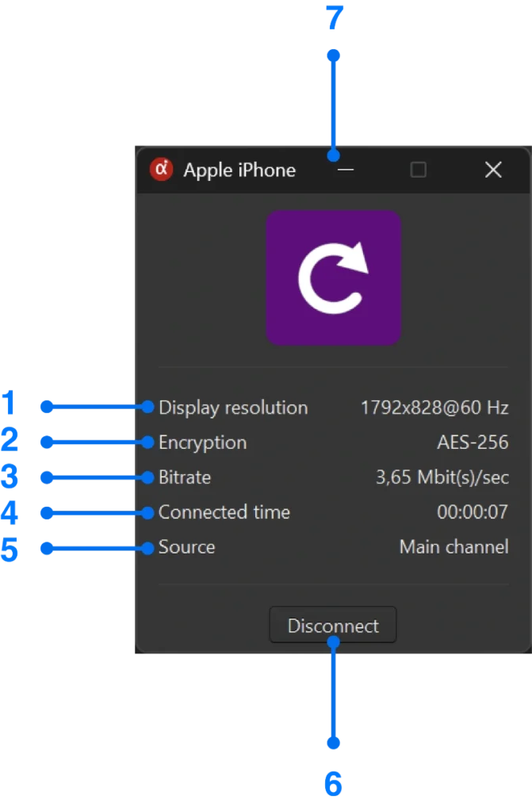
Task: Click the Bitrate status indicator
Action: pyautogui.click(x=185, y=477)
